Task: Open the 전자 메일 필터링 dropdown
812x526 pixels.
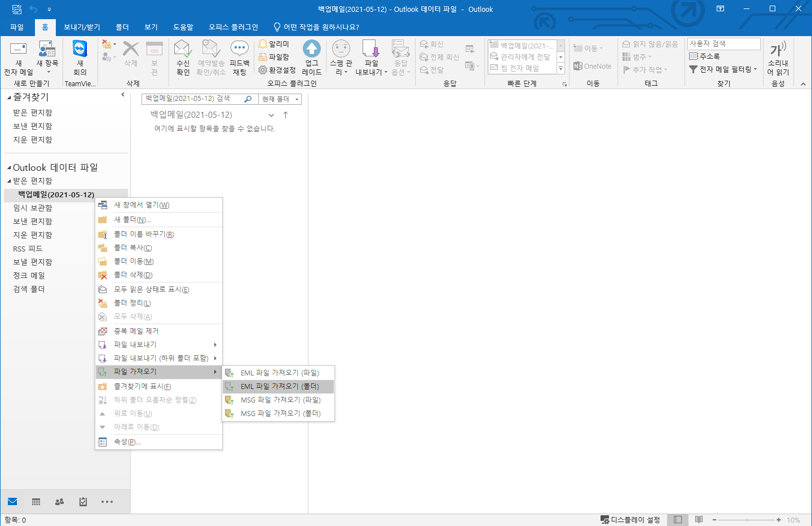Action: pyautogui.click(x=723, y=69)
